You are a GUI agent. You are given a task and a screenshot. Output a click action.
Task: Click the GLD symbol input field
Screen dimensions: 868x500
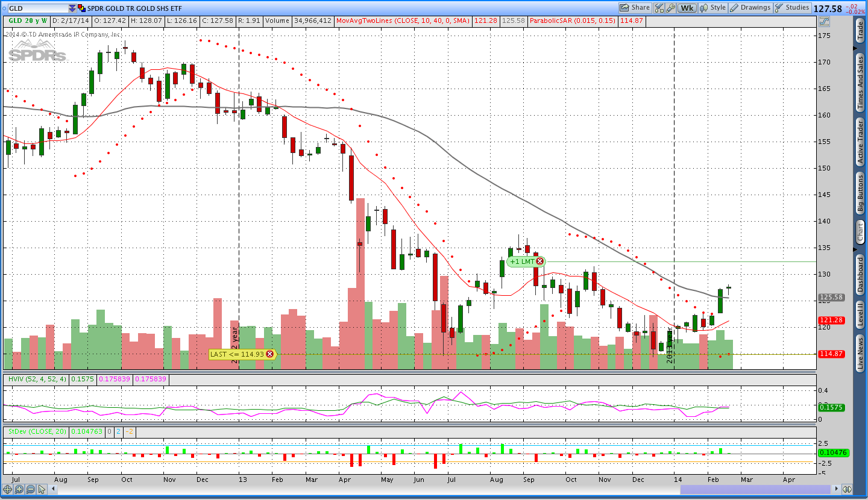(x=38, y=8)
